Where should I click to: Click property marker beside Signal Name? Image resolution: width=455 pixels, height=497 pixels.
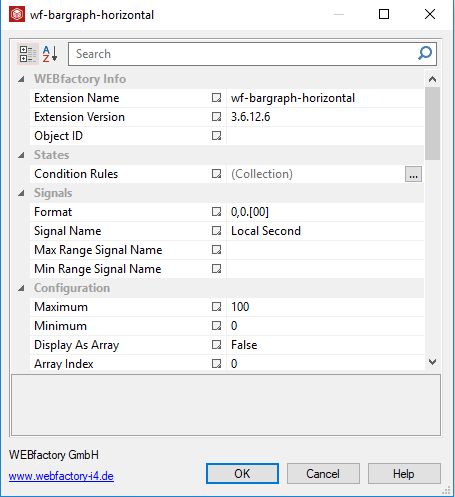point(216,231)
